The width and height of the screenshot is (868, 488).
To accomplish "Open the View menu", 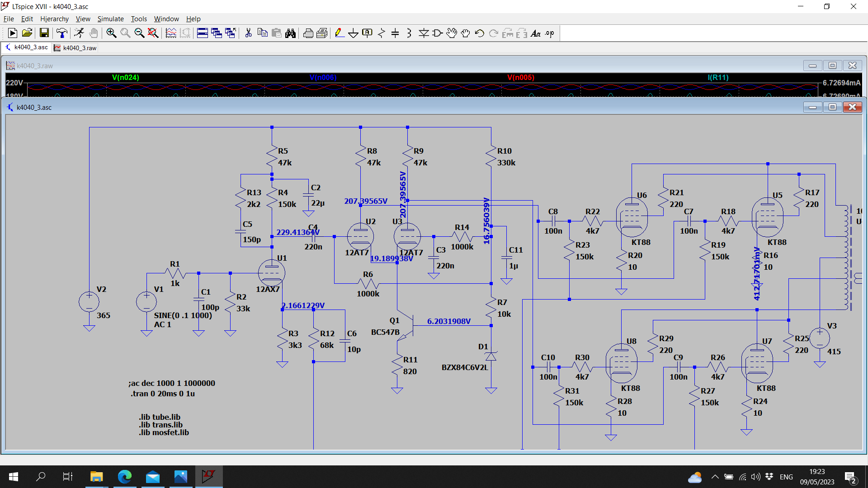I will click(x=83, y=19).
